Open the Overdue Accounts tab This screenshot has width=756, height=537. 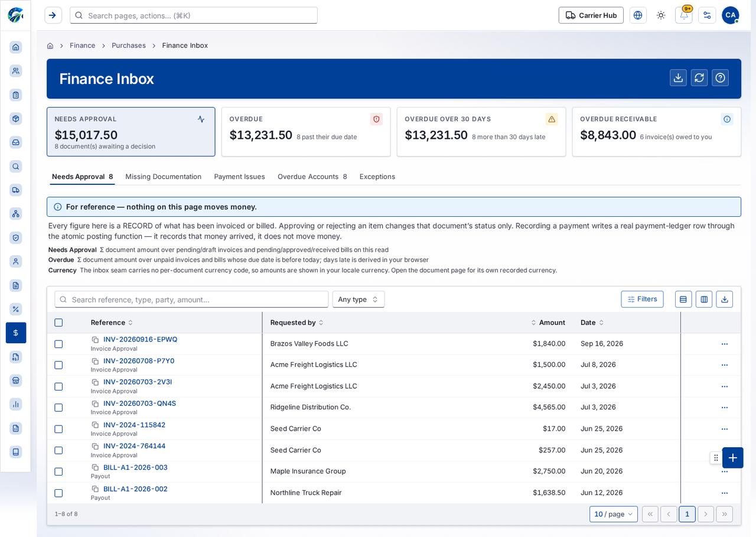(312, 177)
